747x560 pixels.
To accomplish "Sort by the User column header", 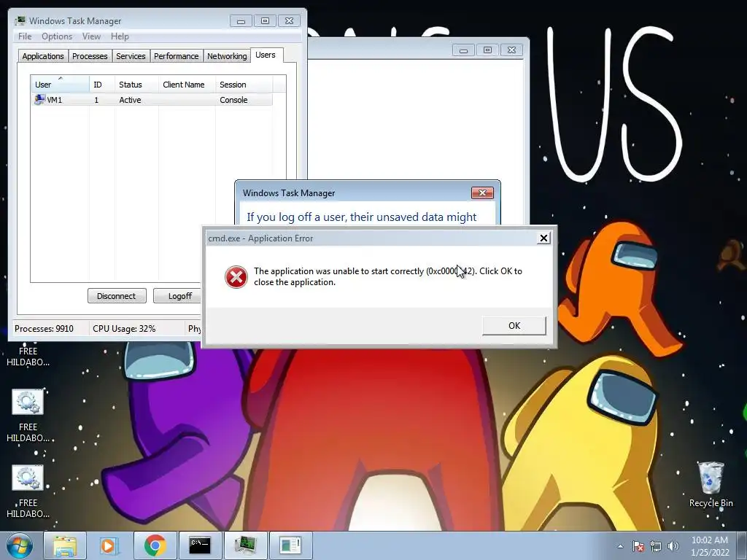I will point(60,85).
